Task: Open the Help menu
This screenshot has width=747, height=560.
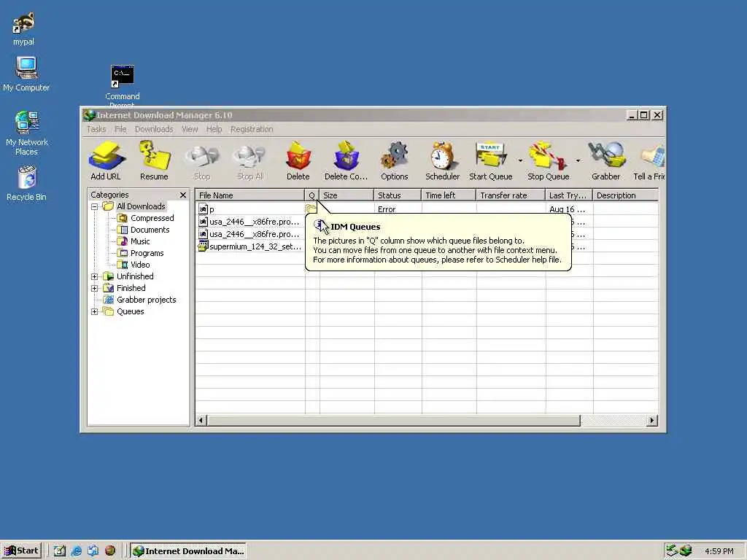Action: 214,129
